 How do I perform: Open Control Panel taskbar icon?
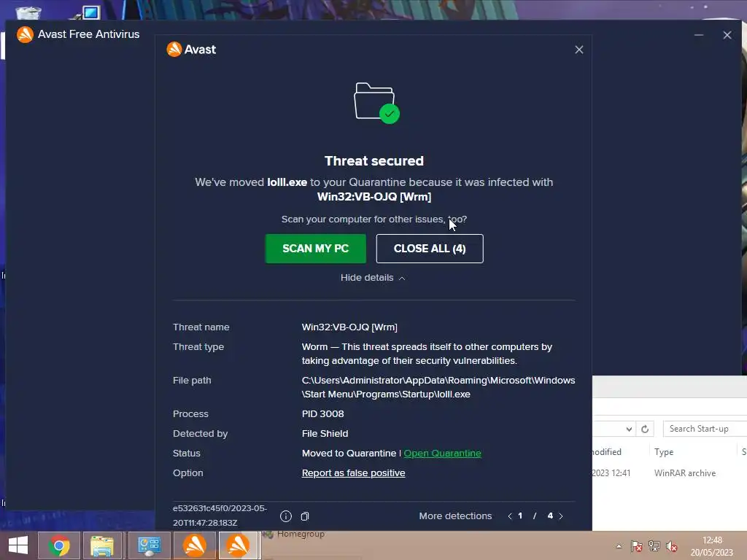pos(149,545)
